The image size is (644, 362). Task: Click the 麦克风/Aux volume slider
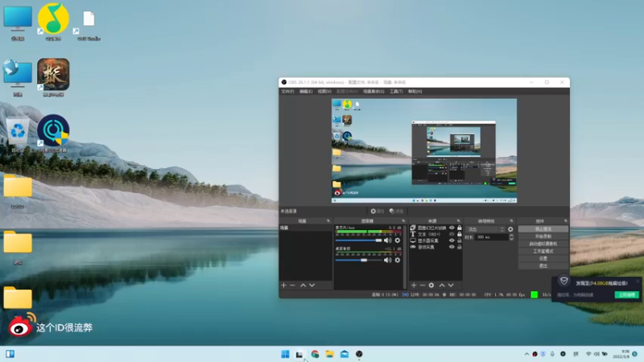tap(358, 241)
